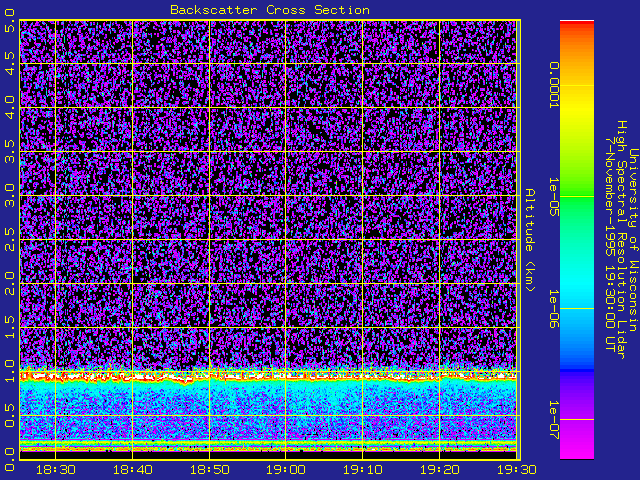Select the 18:50 time axis label
640x480 pixels.
[209, 470]
